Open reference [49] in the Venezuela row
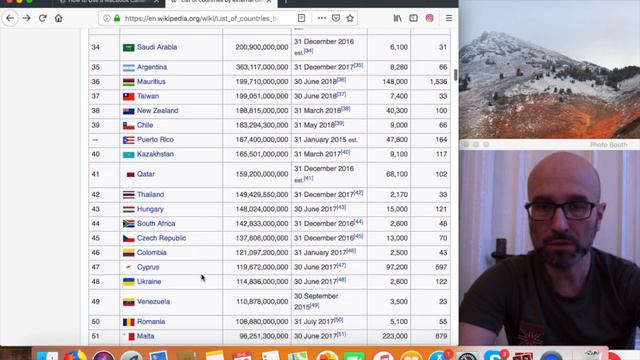The image size is (640, 360). click(x=314, y=305)
